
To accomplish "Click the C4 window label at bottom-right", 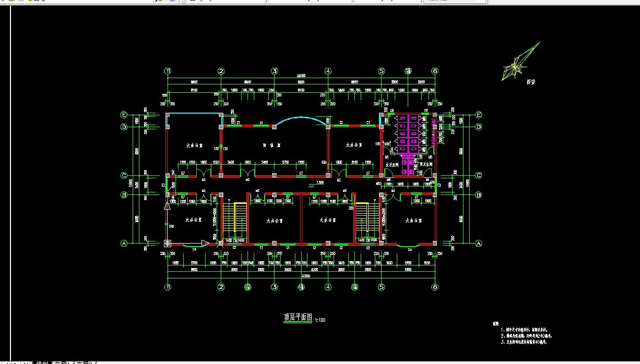I will [409, 249].
